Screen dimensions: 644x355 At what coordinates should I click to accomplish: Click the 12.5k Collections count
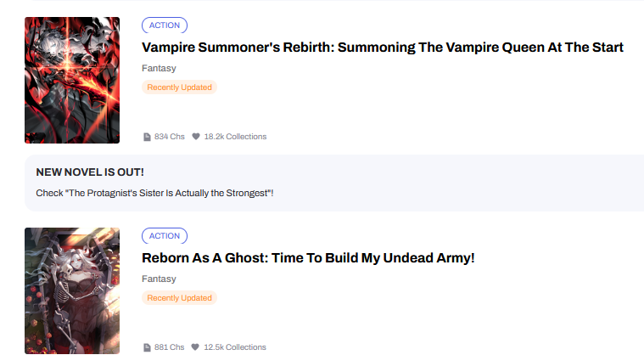pos(235,347)
